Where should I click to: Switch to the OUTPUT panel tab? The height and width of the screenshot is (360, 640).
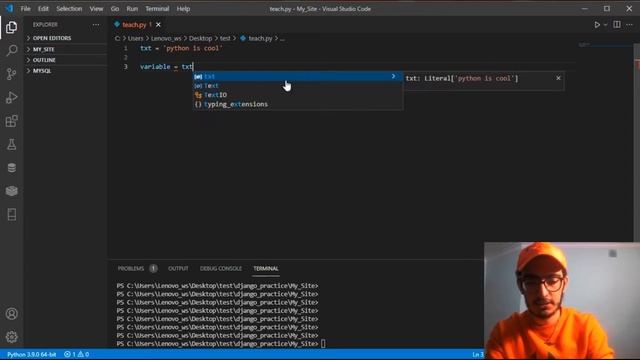coord(178,269)
